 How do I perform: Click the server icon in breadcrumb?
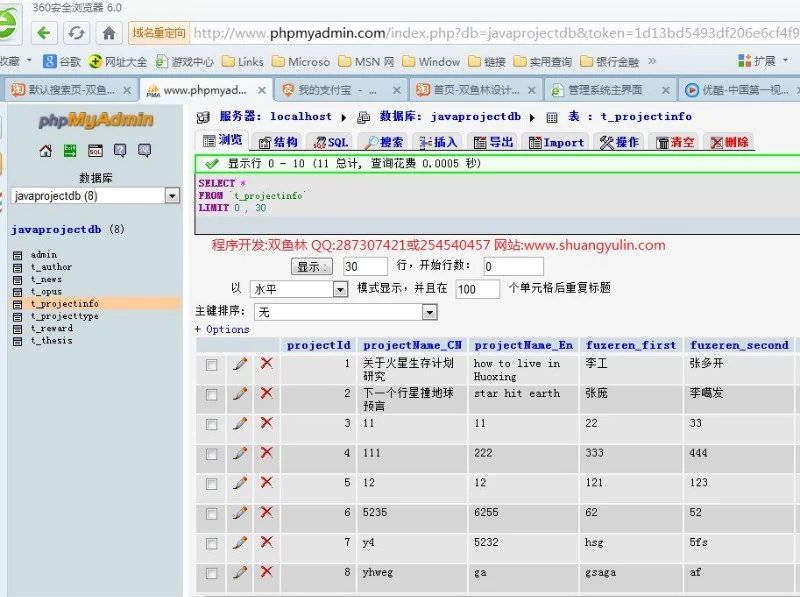point(203,117)
